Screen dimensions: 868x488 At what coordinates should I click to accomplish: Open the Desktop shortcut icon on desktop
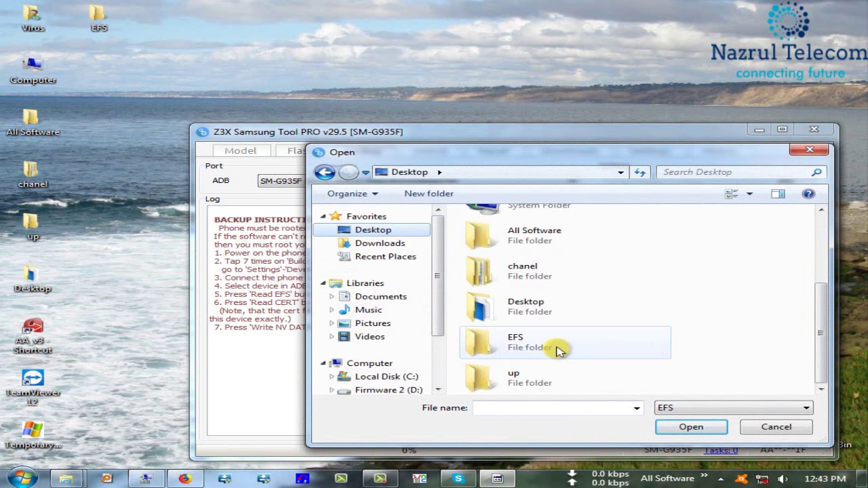click(x=33, y=279)
